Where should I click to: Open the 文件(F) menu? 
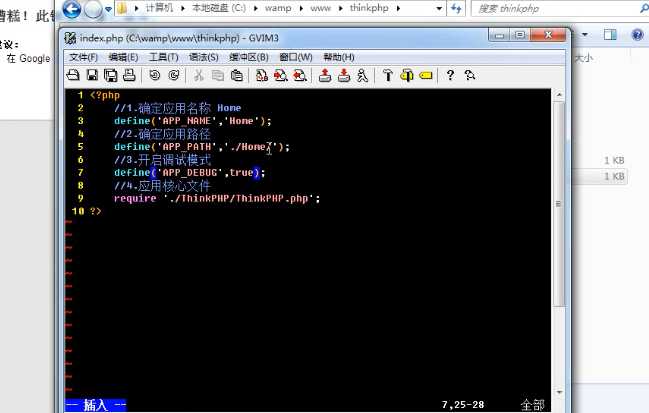point(83,57)
